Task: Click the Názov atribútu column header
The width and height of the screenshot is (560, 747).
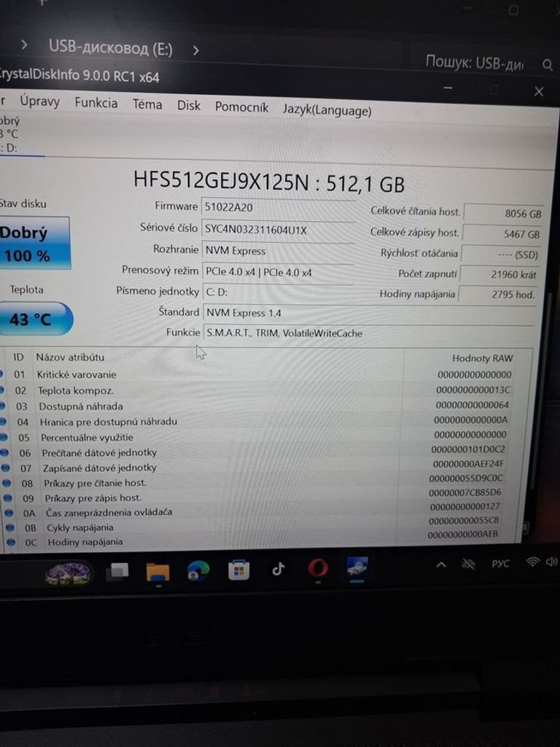Action: click(70, 357)
